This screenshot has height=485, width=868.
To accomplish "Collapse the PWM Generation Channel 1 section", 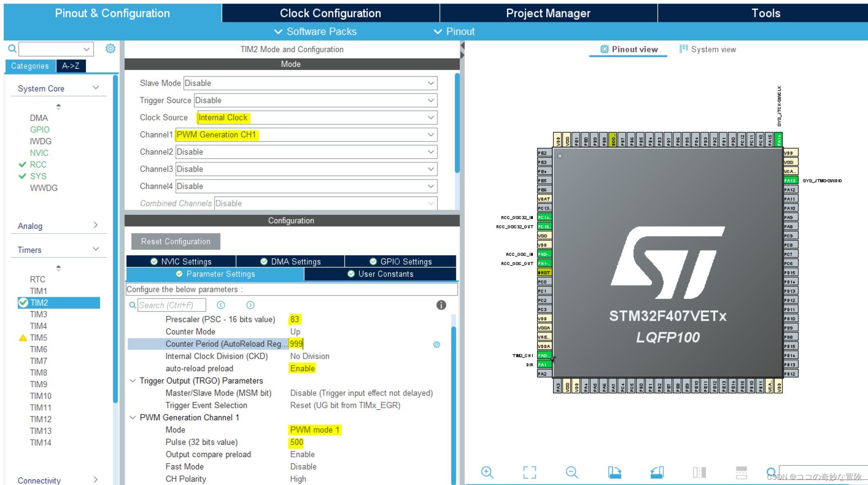I will tap(133, 418).
